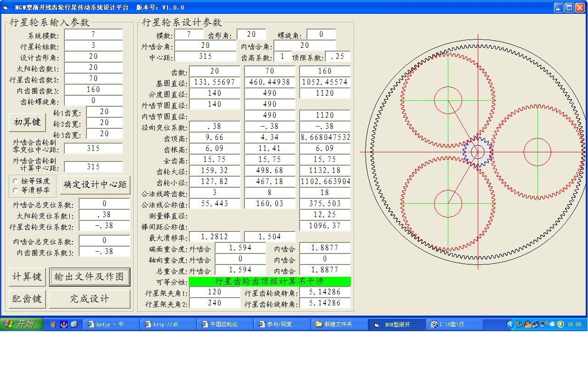The width and height of the screenshot is (588, 368).
Task: Maximize the NGW design platform window
Action: [x=569, y=8]
